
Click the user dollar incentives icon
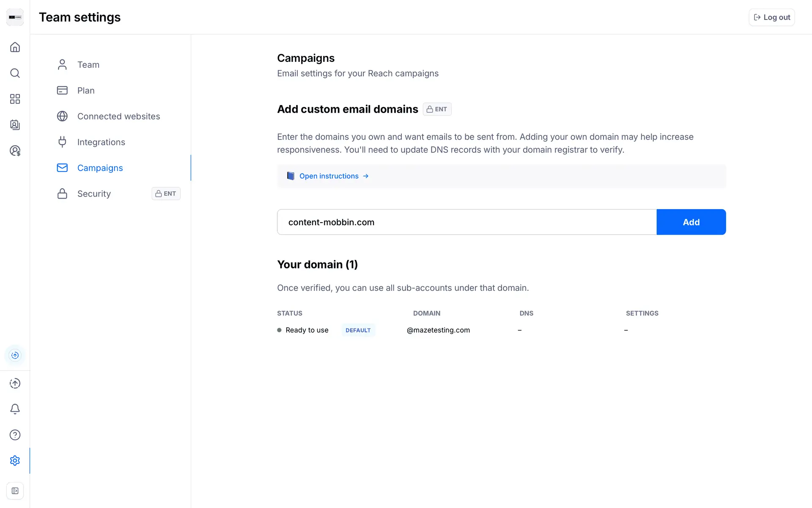15,151
